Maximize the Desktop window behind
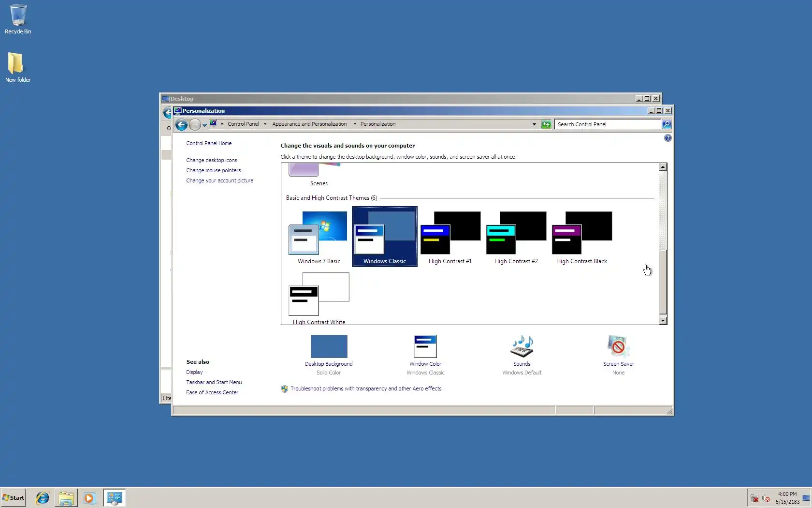Screen dimensions: 812x508 click(x=647, y=99)
